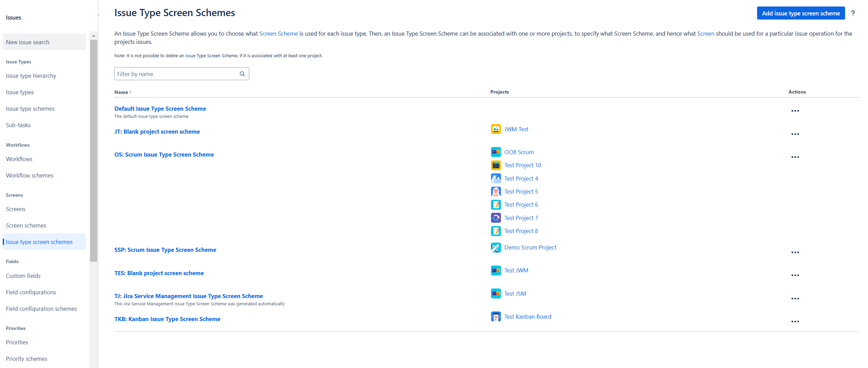Click the Test Project 5 avatar icon

point(496,191)
